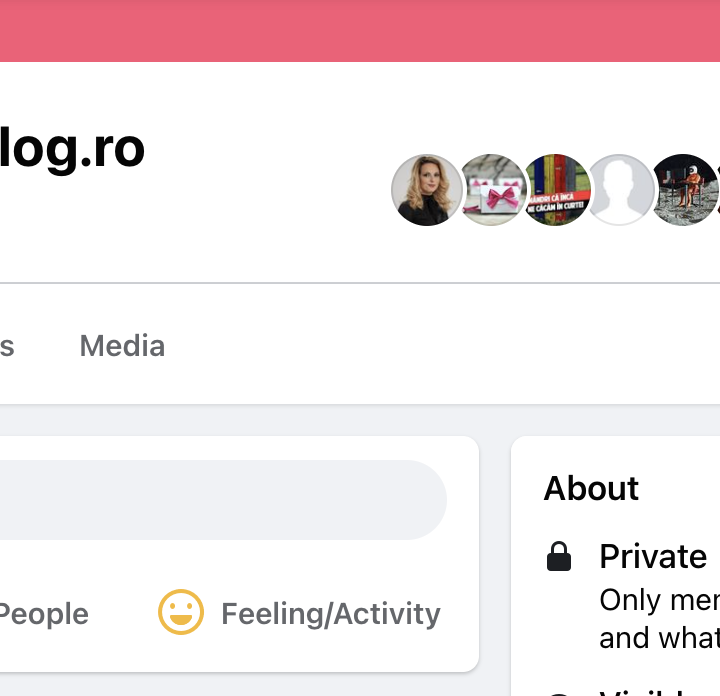This screenshot has height=696, width=720.
Task: Click the 'Only mem' privacy description text
Action: (x=658, y=600)
